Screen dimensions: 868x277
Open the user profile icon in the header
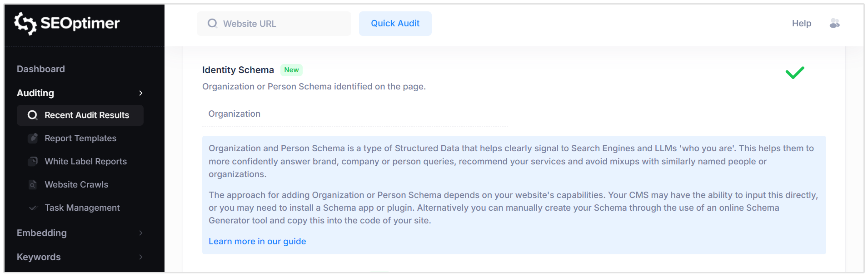(x=835, y=23)
